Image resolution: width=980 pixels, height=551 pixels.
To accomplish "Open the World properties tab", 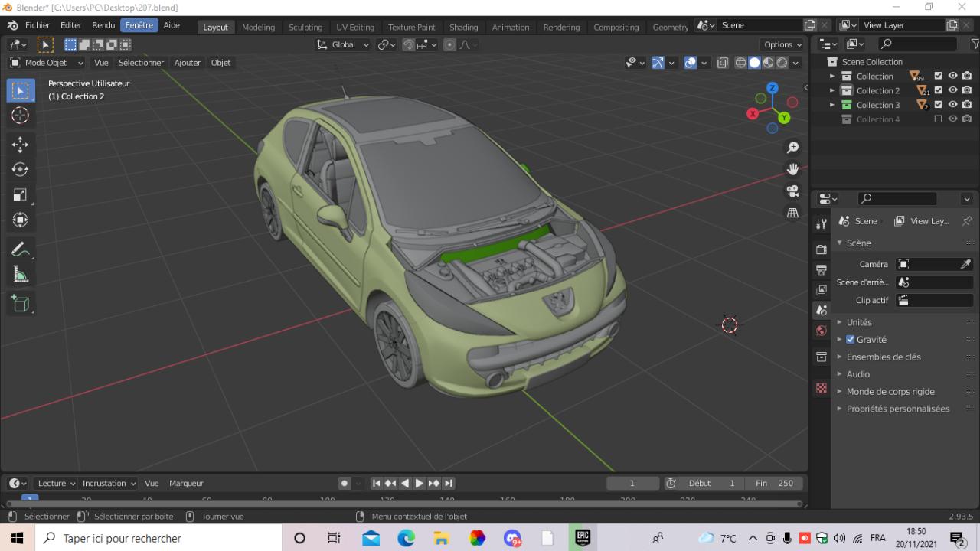I will pyautogui.click(x=822, y=331).
